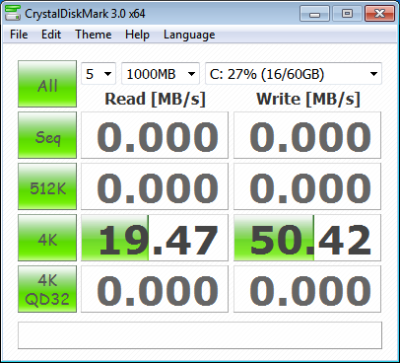Open the Theme menu

[x=93, y=35]
